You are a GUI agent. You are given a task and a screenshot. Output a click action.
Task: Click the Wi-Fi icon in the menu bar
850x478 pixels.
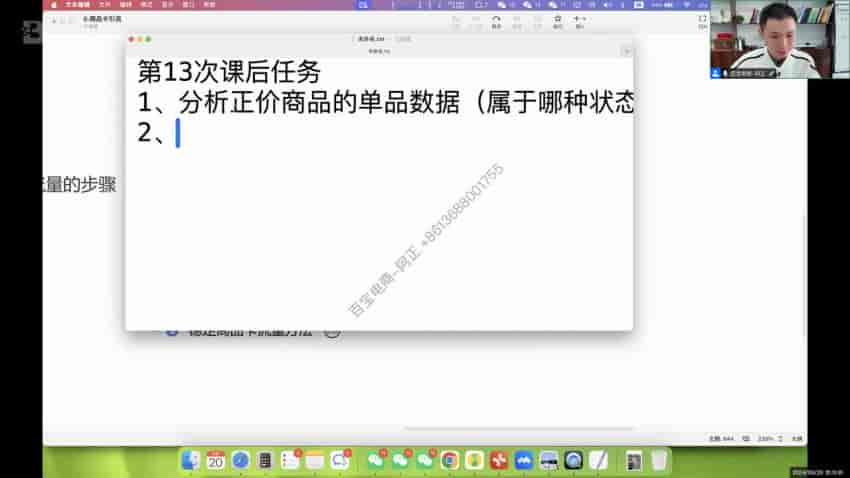687,4
